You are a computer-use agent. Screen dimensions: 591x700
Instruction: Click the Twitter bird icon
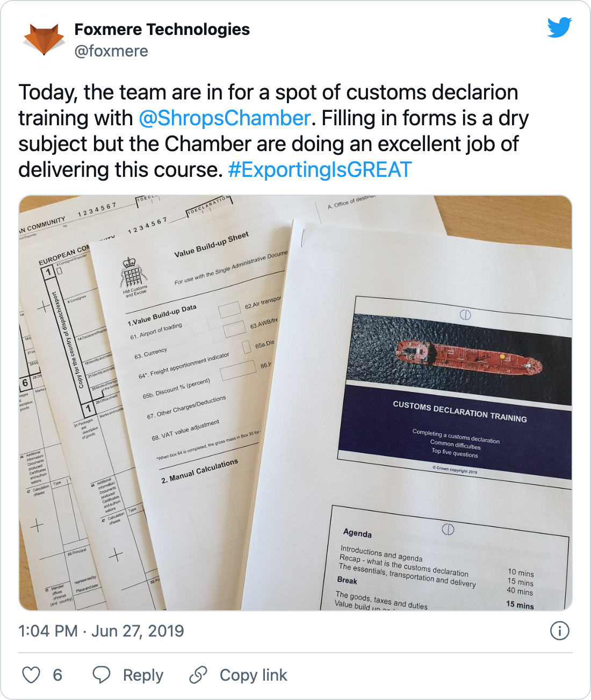[x=559, y=27]
